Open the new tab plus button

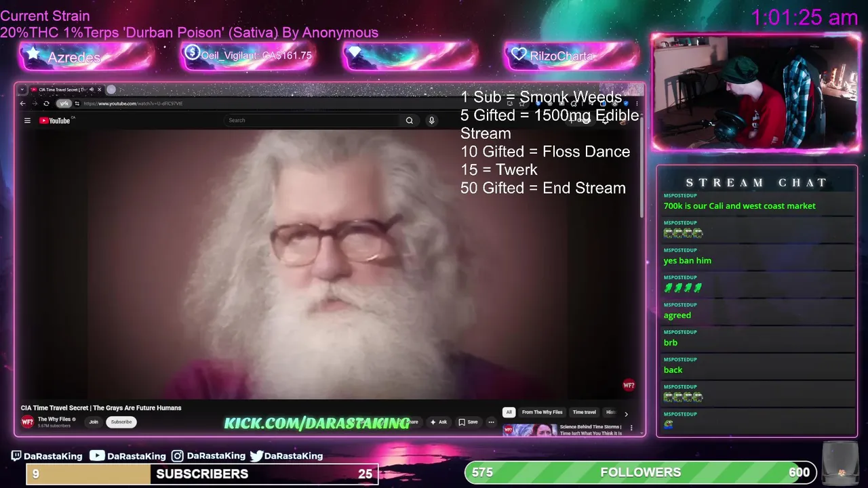point(111,89)
